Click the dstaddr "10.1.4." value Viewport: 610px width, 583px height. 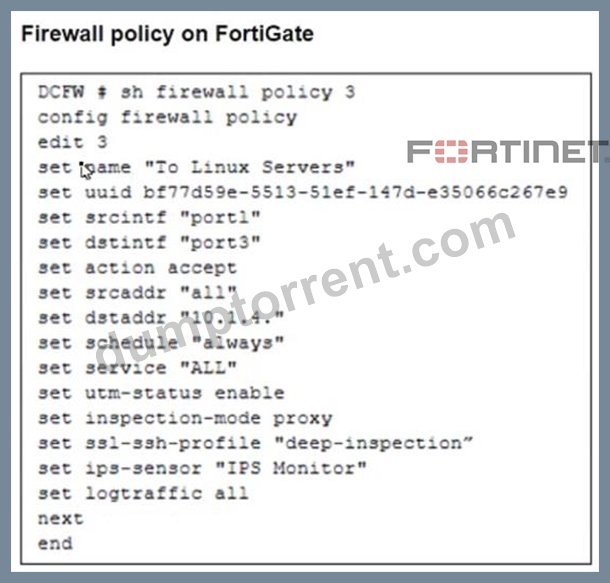[232, 318]
